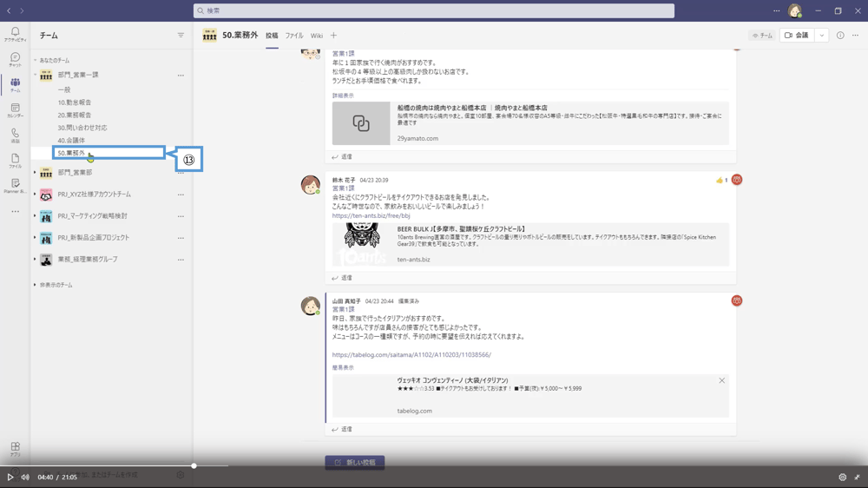Toggle video player volume icon
Image resolution: width=868 pixels, height=488 pixels.
click(x=25, y=477)
